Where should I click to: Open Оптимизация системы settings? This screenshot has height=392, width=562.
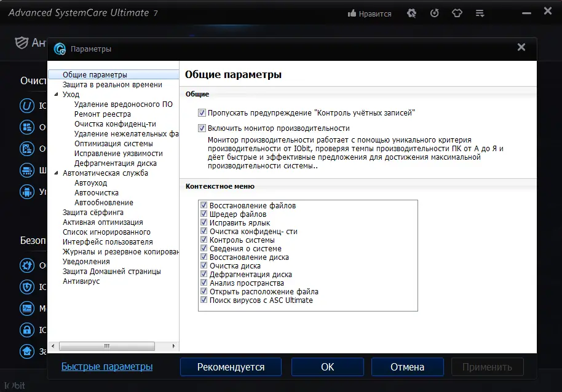click(x=114, y=144)
